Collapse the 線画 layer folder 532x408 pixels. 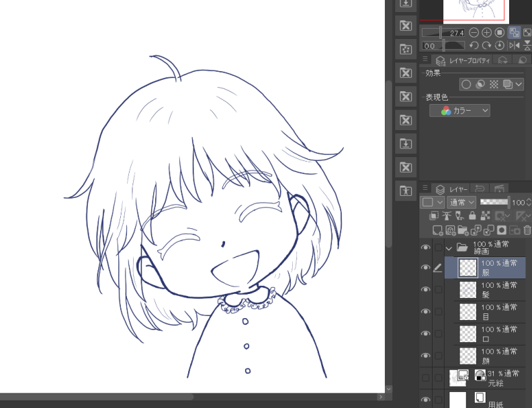coord(449,247)
